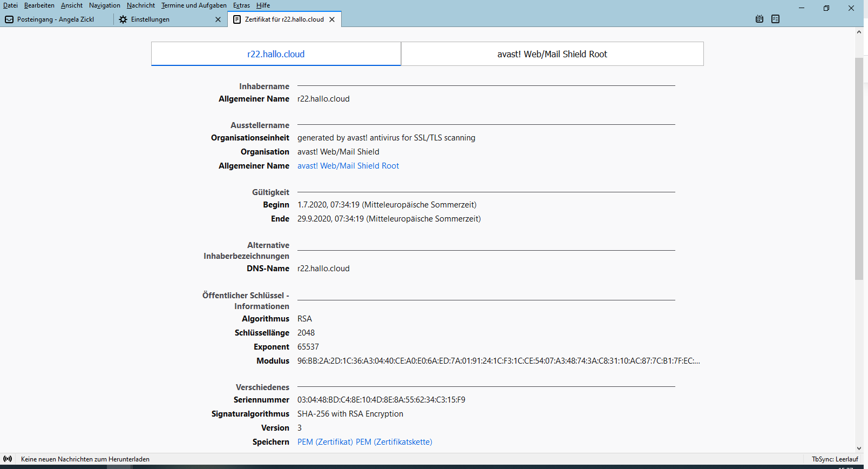Click the scrollbar up arrow
Viewport: 868px width, 469px height.
[859, 32]
